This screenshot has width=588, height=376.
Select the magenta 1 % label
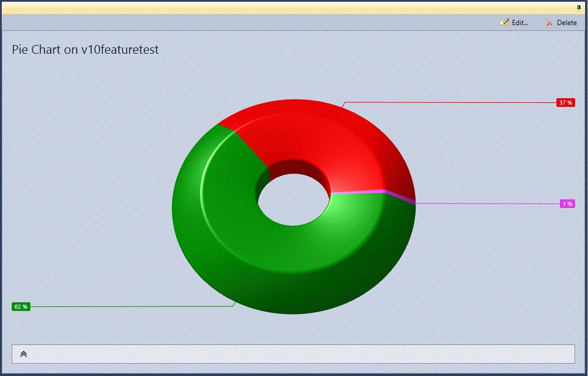point(568,203)
